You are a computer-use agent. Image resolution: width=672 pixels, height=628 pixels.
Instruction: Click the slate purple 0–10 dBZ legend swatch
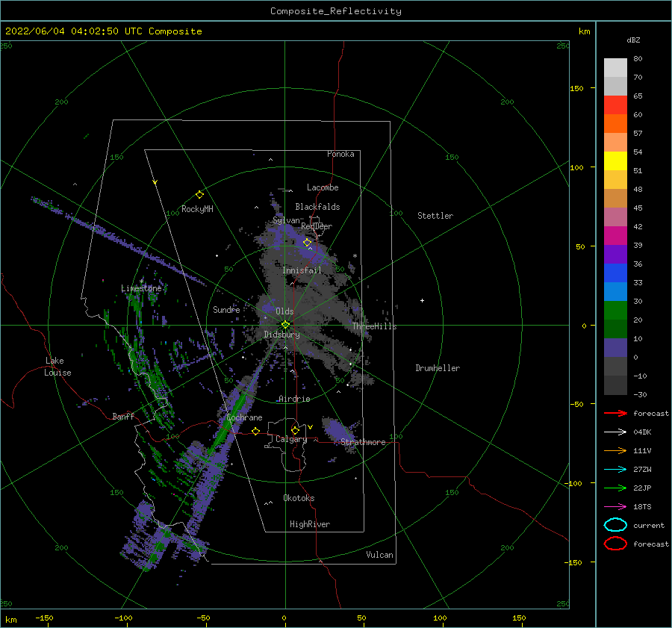[x=615, y=348]
